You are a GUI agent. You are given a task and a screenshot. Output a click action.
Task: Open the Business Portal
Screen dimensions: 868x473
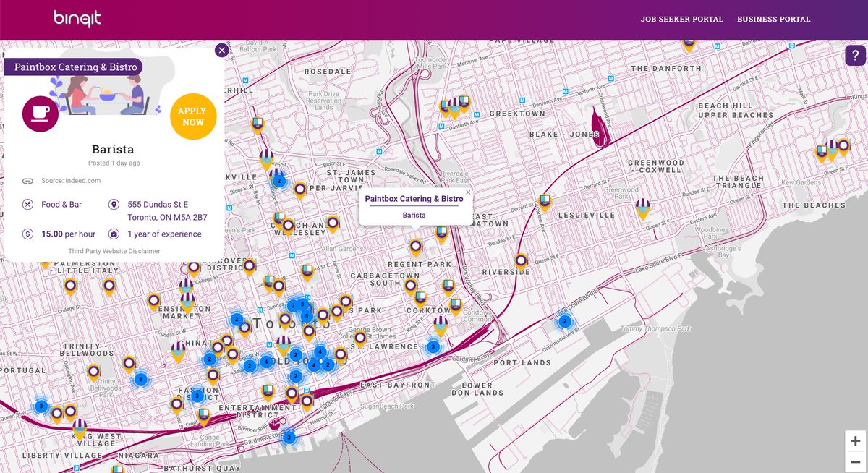[x=773, y=20]
